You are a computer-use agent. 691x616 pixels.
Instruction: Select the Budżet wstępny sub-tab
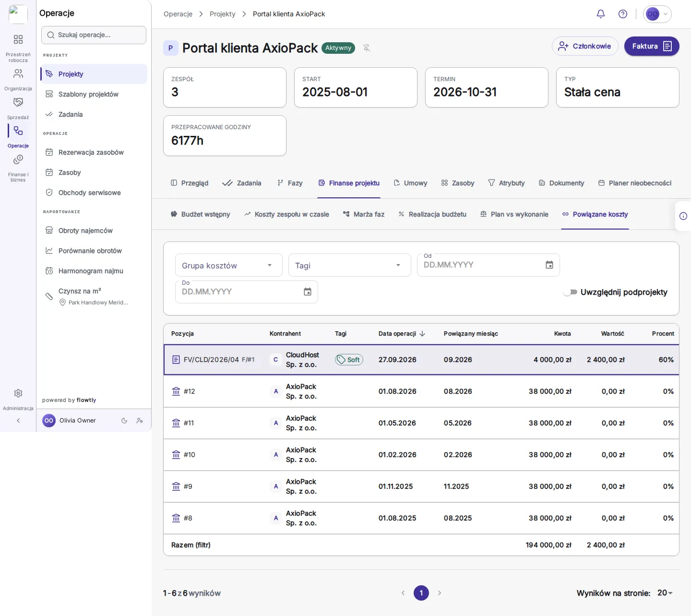[x=201, y=214]
